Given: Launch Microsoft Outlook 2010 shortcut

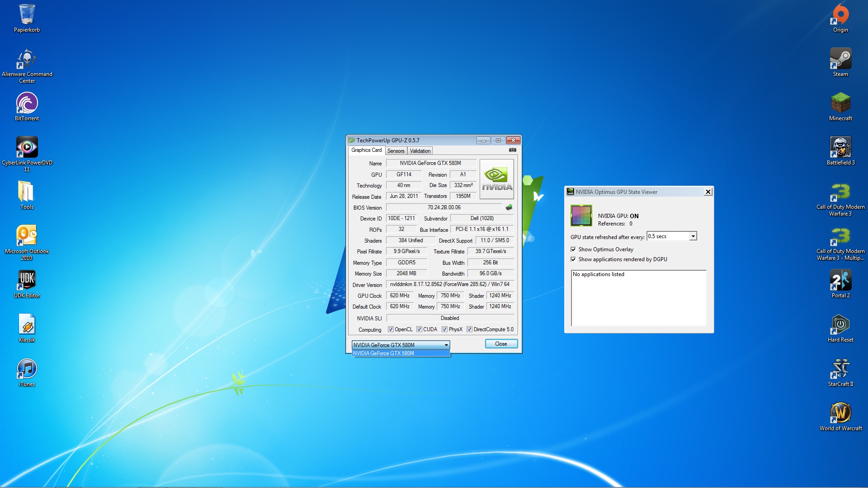Looking at the screenshot, I should (x=27, y=243).
